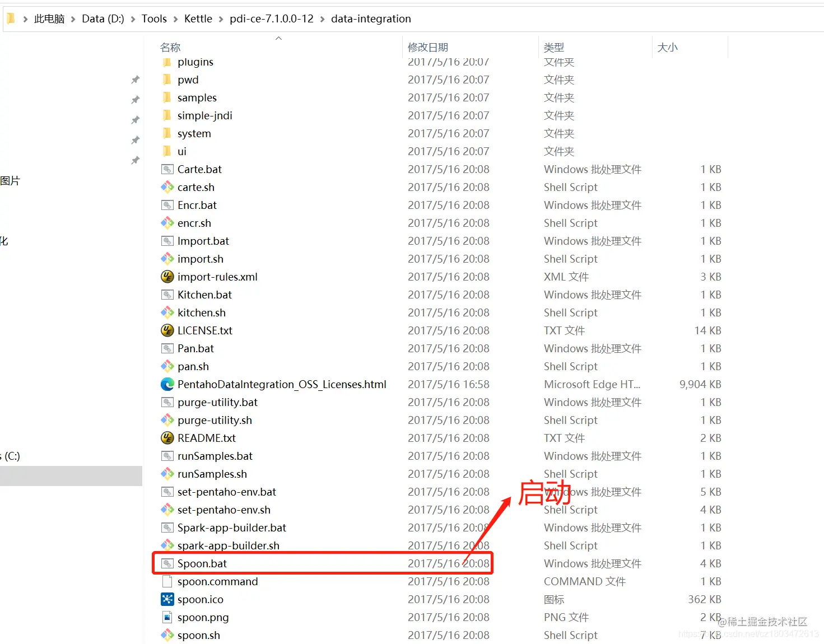Screen dimensions: 824x644
Task: Expand the chevron after 此电脑 in breadcrumb
Action: tap(73, 19)
